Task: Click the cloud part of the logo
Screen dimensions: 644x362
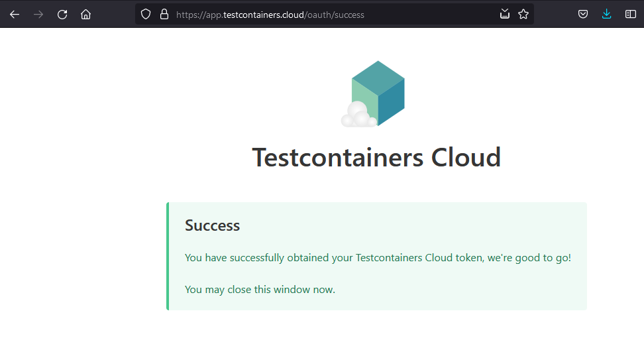Action: (358, 115)
